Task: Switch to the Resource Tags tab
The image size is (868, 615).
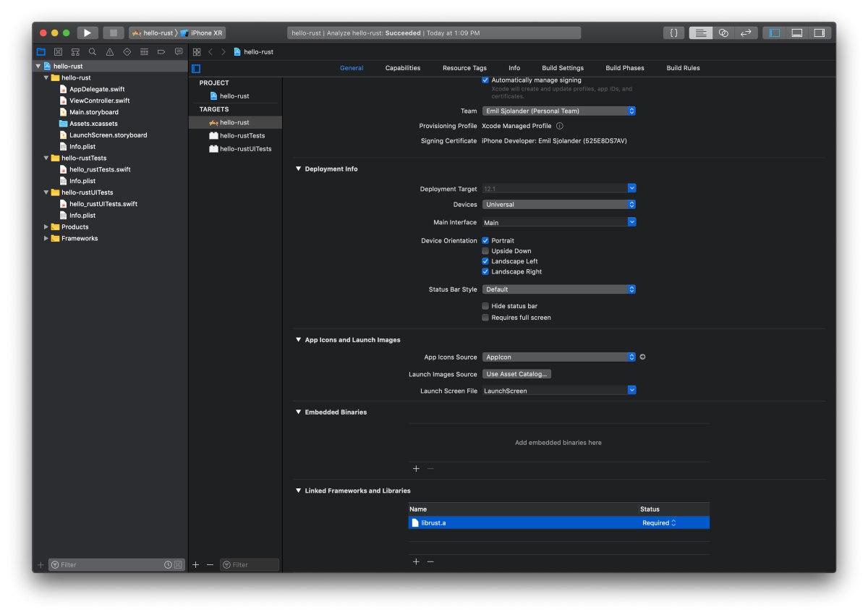Action: pyautogui.click(x=464, y=68)
